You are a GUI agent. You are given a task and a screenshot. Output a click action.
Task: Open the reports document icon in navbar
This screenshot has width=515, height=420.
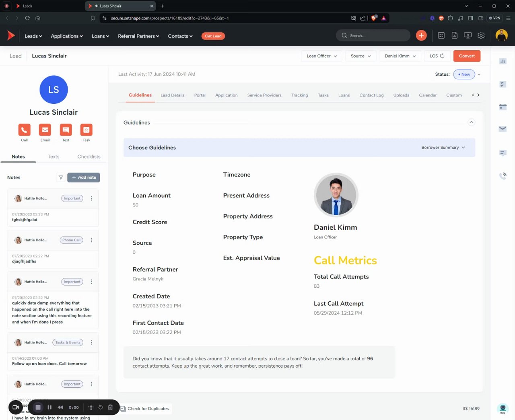coord(455,35)
